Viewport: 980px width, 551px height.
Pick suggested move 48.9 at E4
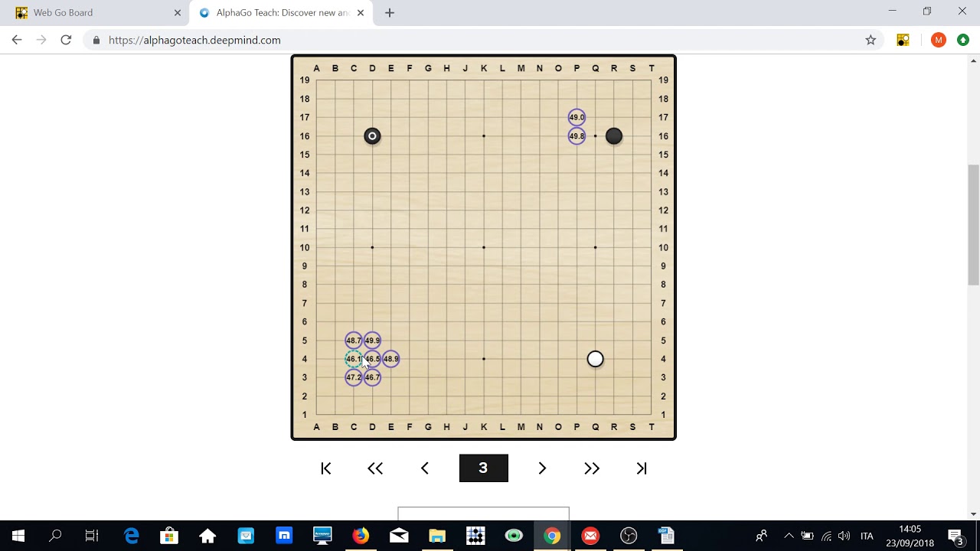[x=390, y=359]
